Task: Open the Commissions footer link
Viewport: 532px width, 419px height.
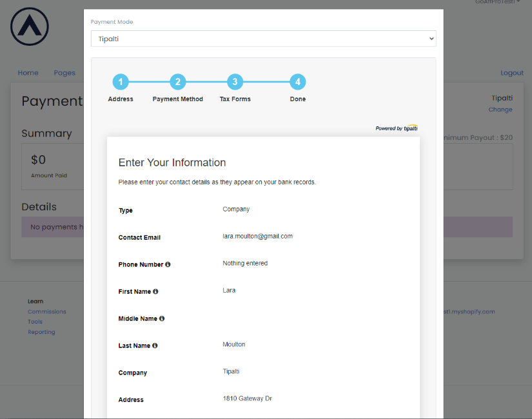Action: pyautogui.click(x=46, y=312)
